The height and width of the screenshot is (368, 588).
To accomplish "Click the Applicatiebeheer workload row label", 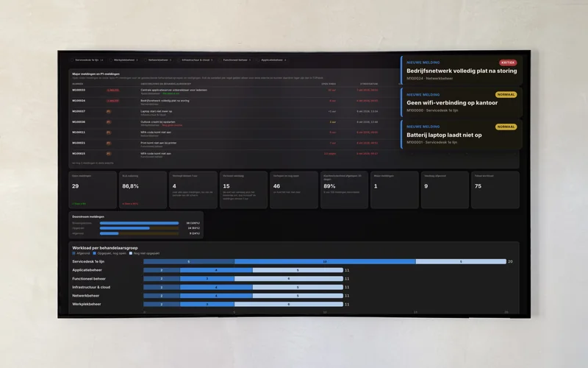I will pyautogui.click(x=87, y=270).
